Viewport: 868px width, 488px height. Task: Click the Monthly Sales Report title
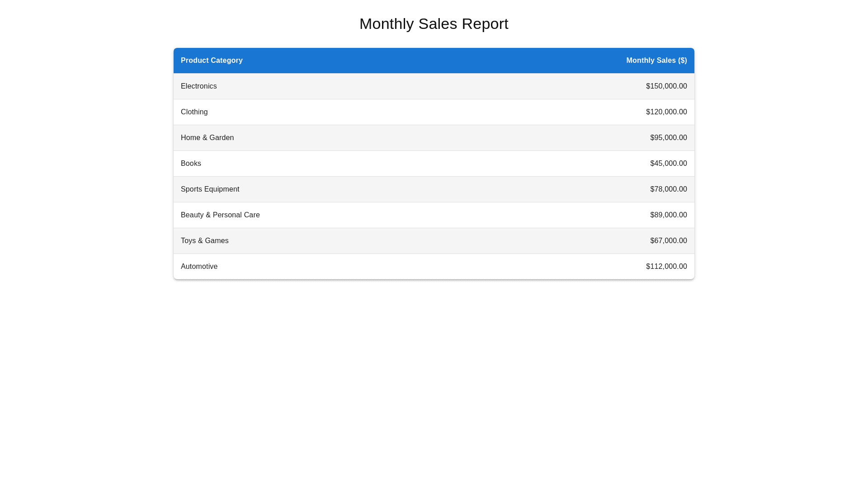[x=434, y=23]
